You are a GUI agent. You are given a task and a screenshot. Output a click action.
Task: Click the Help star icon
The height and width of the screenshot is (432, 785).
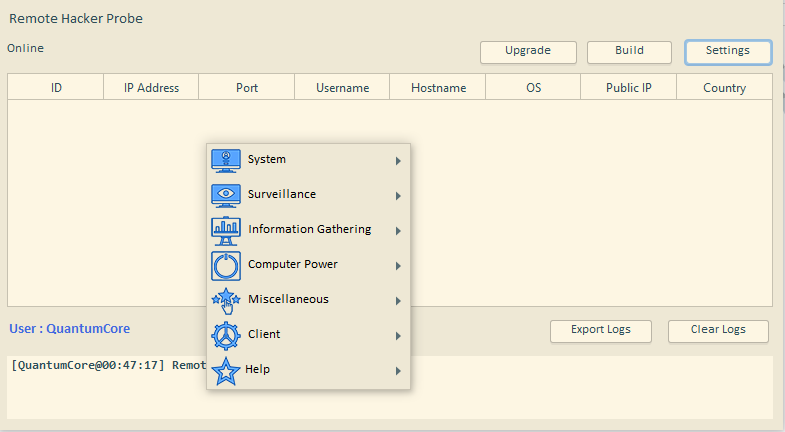coord(226,370)
